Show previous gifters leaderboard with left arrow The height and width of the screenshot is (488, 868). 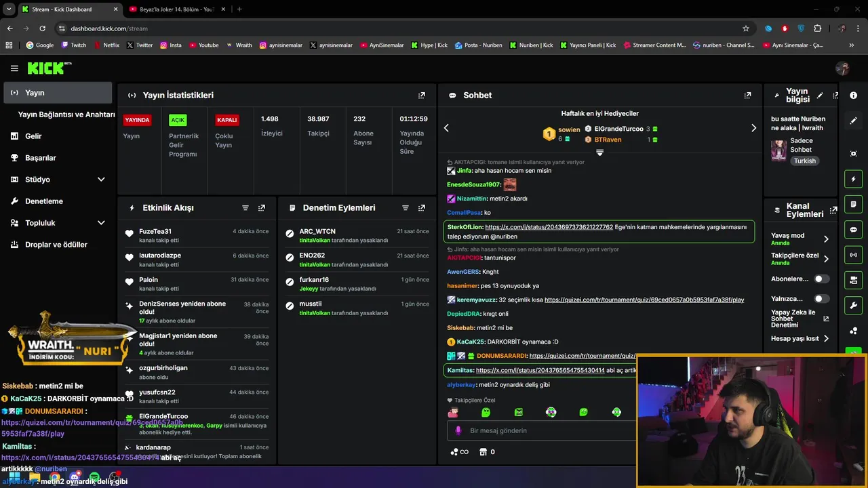pos(446,128)
